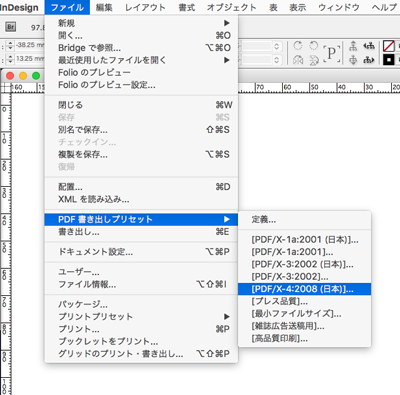Choose 閉じる menu item
The height and width of the screenshot is (395, 400).
click(x=141, y=105)
